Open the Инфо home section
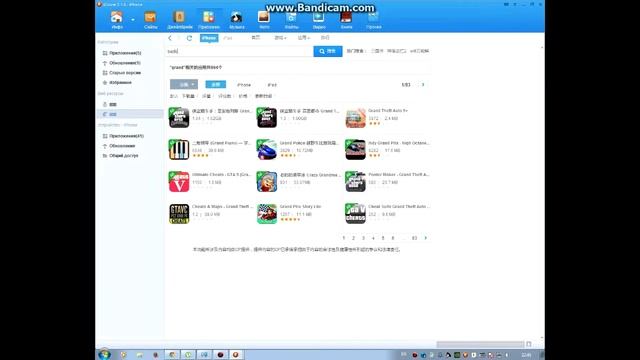Viewport: 640px width, 360px height. coord(117,20)
